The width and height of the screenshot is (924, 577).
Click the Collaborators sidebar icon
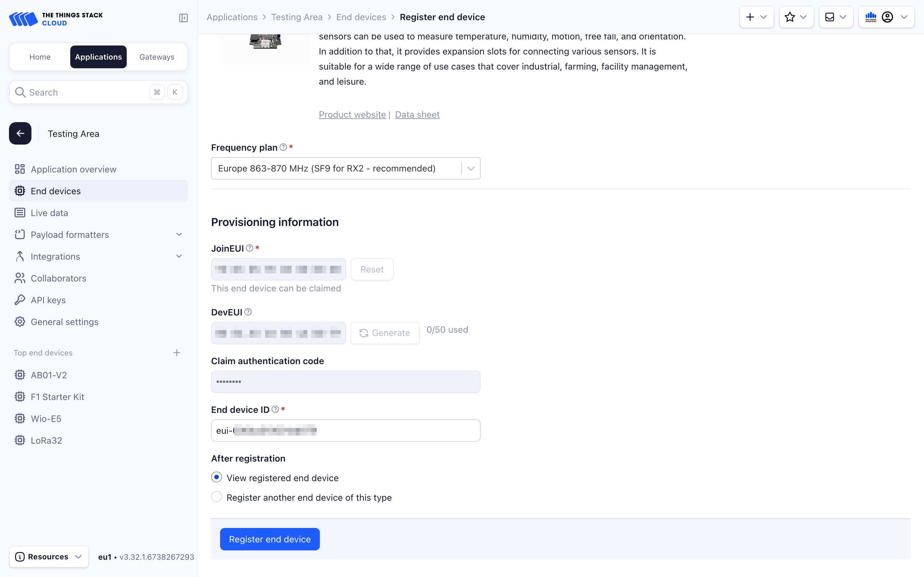click(x=20, y=278)
